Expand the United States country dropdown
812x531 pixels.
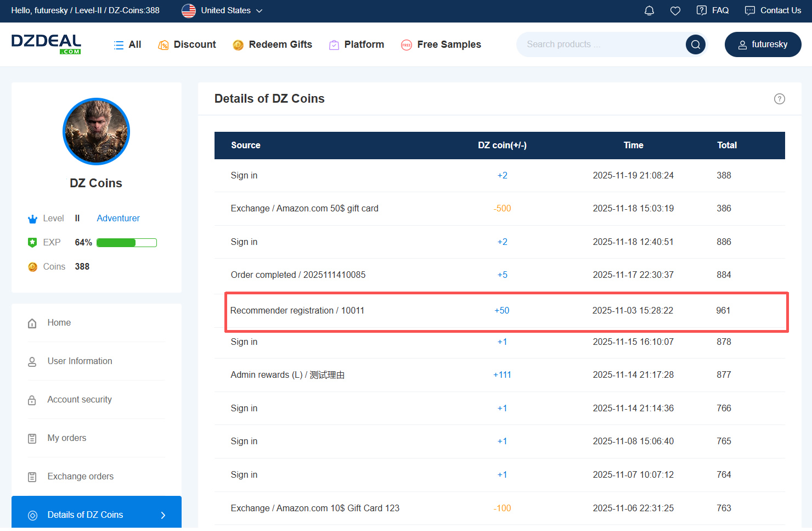(222, 10)
